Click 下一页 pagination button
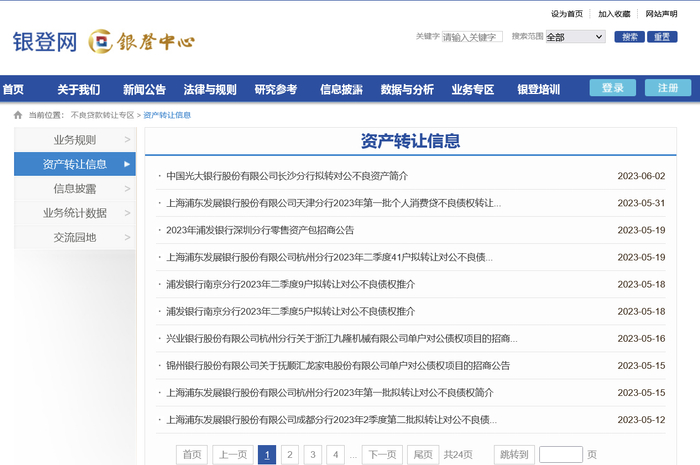 pyautogui.click(x=381, y=455)
